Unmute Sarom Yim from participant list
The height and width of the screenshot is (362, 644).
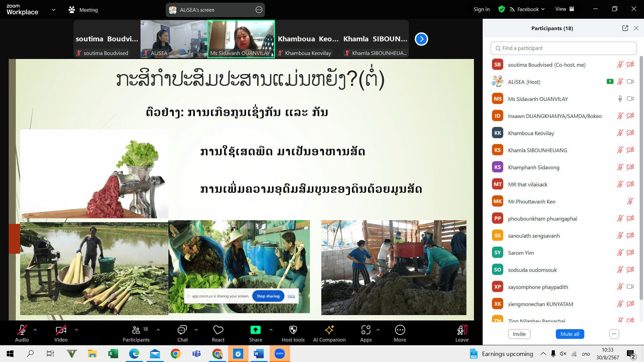click(620, 252)
